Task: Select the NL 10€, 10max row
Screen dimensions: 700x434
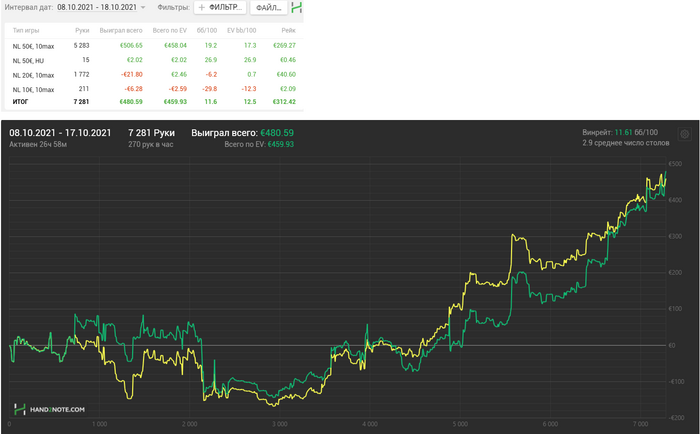Action: (x=154, y=89)
